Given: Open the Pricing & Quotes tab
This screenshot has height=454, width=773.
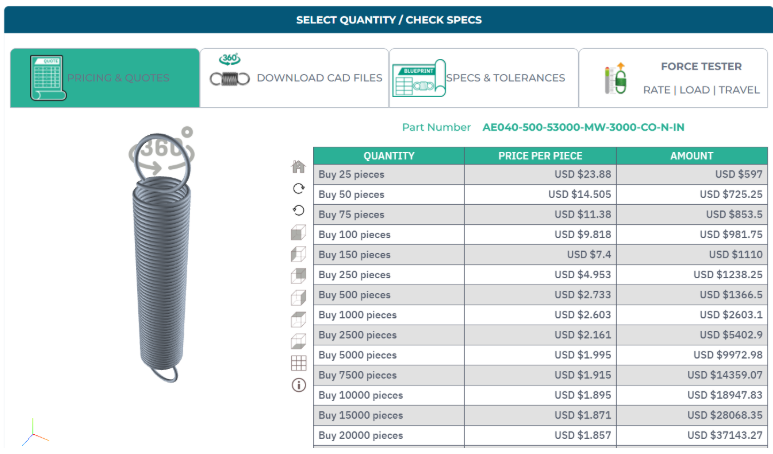Looking at the screenshot, I should (x=105, y=78).
